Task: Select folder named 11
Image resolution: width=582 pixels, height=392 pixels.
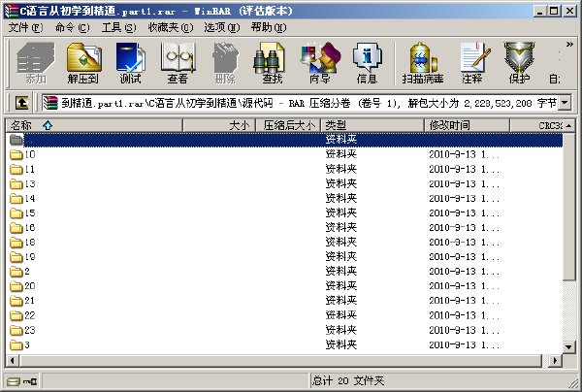Action: point(284,169)
